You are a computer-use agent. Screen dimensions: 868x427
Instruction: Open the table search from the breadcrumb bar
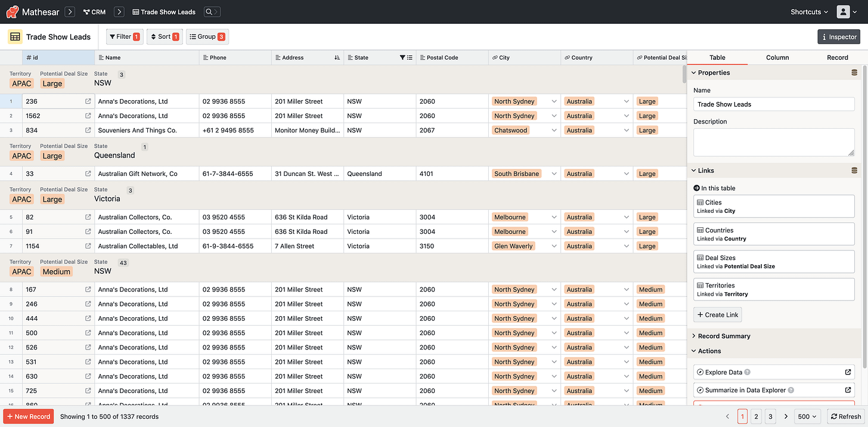point(211,11)
